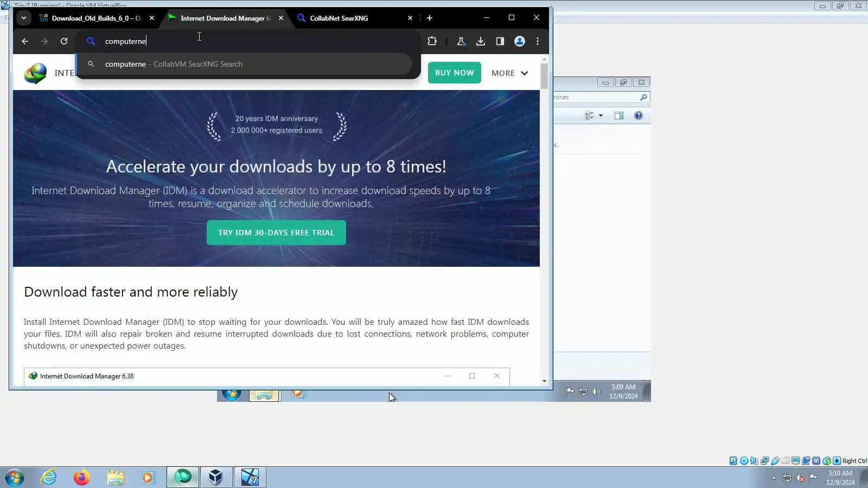The image size is (868, 488).
Task: Reload the current Chrome page
Action: click(x=64, y=41)
